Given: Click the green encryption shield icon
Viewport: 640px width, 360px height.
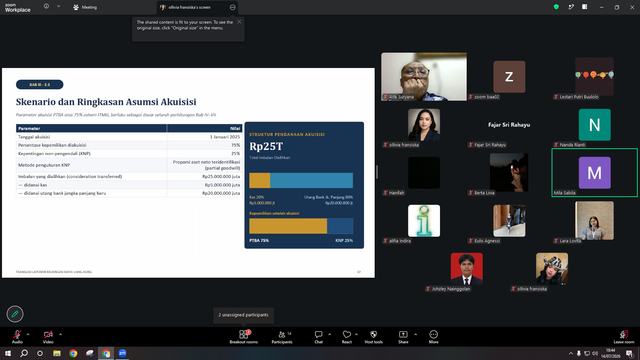Looking at the screenshot, I should [556, 7].
